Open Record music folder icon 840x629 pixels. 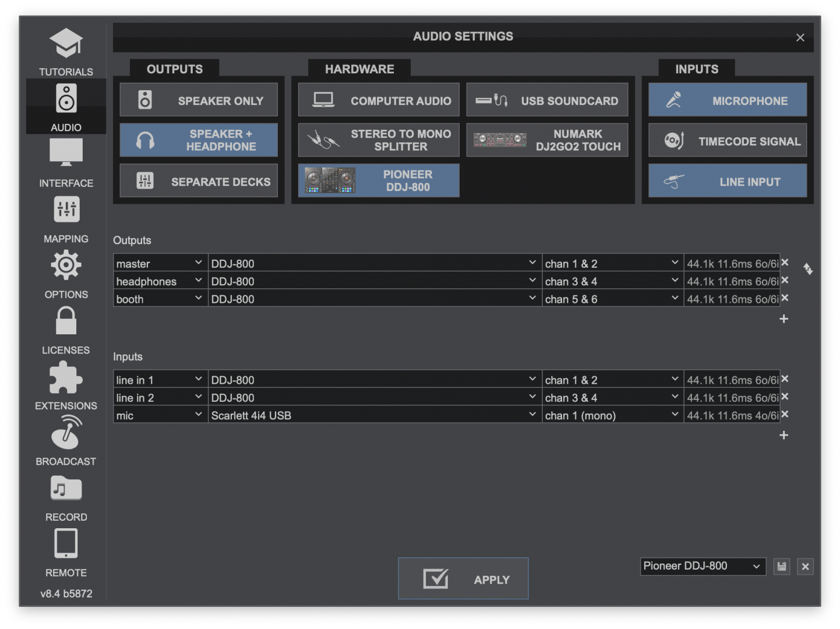66,488
